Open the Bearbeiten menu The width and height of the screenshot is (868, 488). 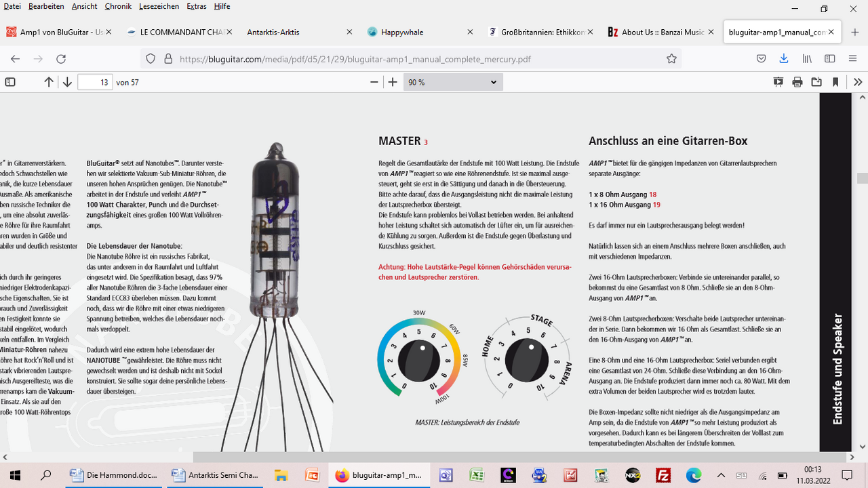[x=47, y=6]
